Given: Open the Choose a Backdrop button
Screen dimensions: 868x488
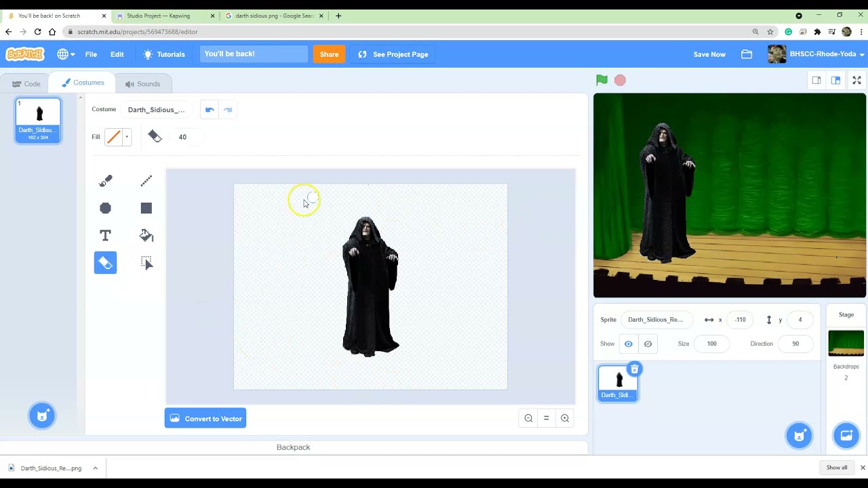Looking at the screenshot, I should tap(846, 435).
